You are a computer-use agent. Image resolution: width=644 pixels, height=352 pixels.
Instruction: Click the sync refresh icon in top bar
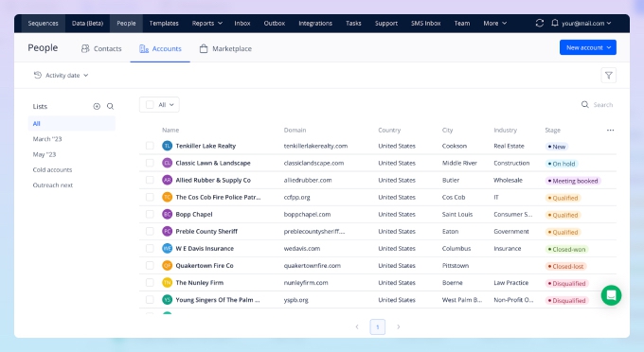click(540, 23)
